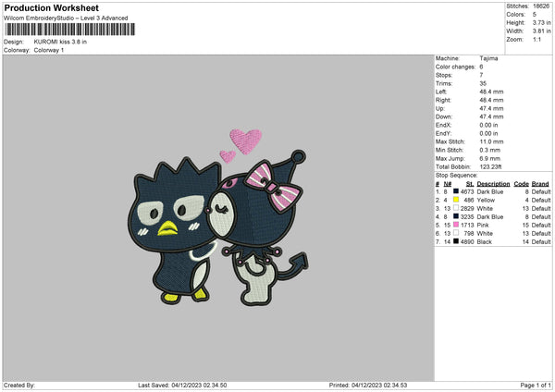Viewport: 555px width, 392px height.
Task: Click the 'Created By:' footer label
Action: click(x=19, y=385)
